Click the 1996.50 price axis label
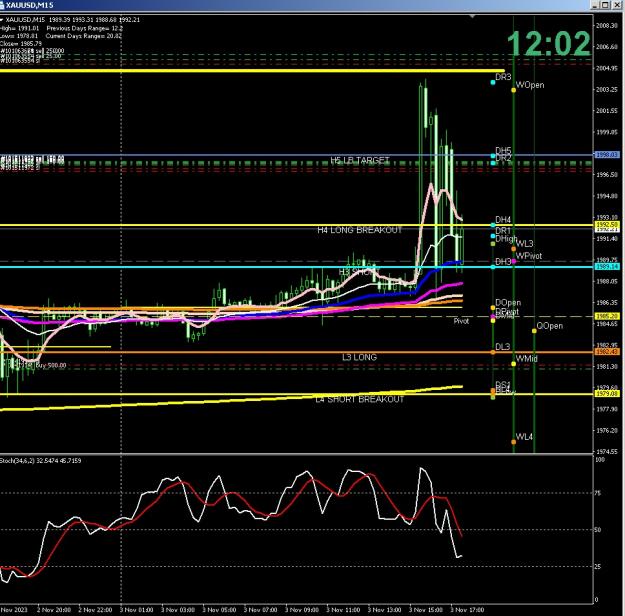 tap(607, 175)
